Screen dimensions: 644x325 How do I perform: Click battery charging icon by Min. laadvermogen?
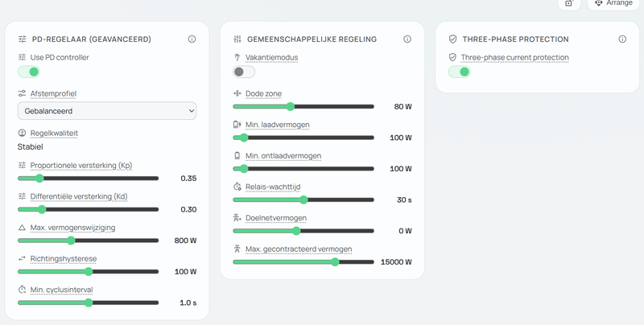(x=237, y=125)
